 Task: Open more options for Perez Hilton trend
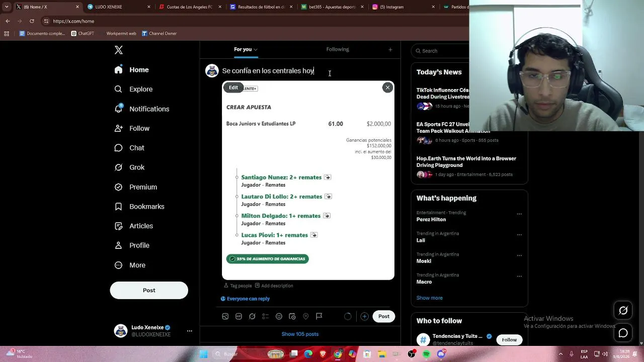point(519,214)
